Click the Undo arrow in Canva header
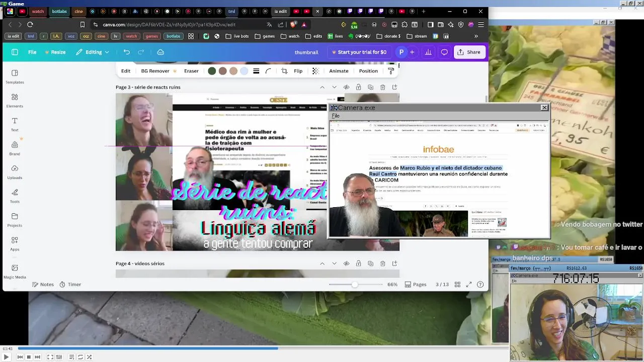 tap(127, 52)
